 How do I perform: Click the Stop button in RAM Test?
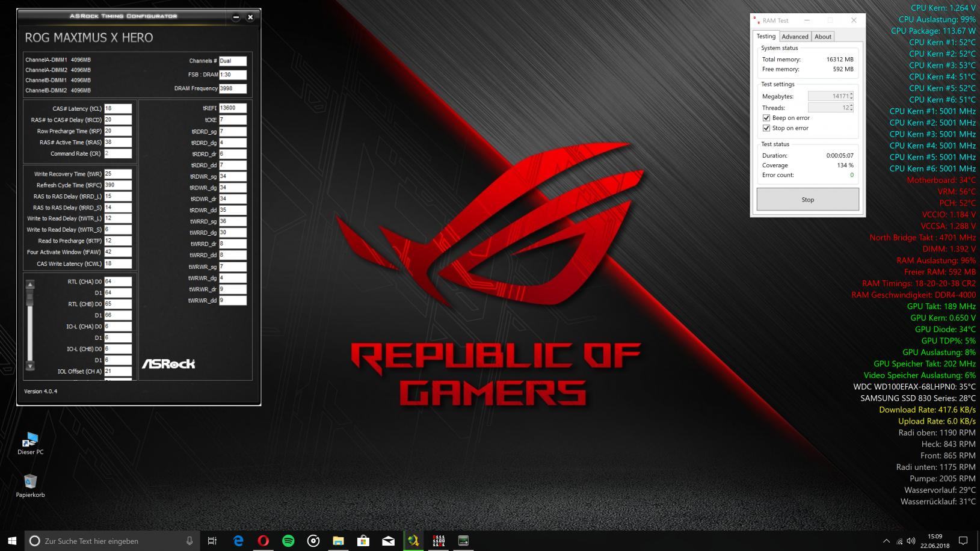click(807, 200)
